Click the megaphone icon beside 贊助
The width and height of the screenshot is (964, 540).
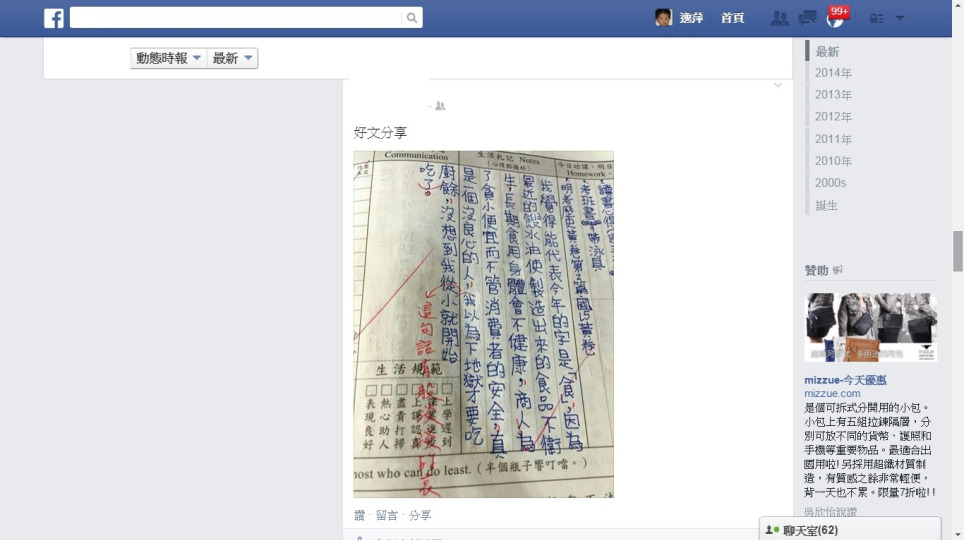point(837,270)
